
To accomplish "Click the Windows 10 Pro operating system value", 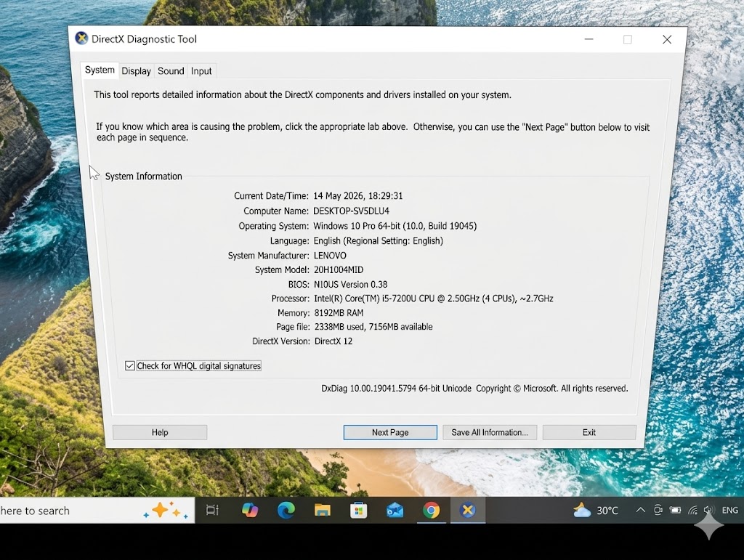I will [x=395, y=226].
